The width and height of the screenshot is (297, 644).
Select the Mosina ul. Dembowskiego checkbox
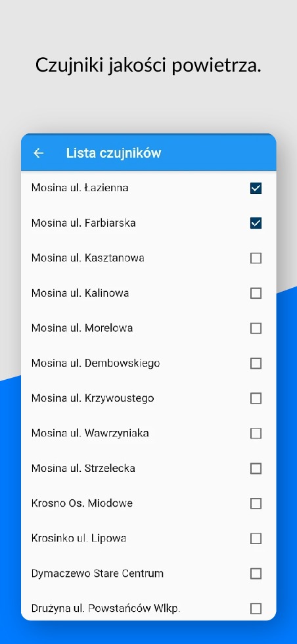(x=256, y=363)
